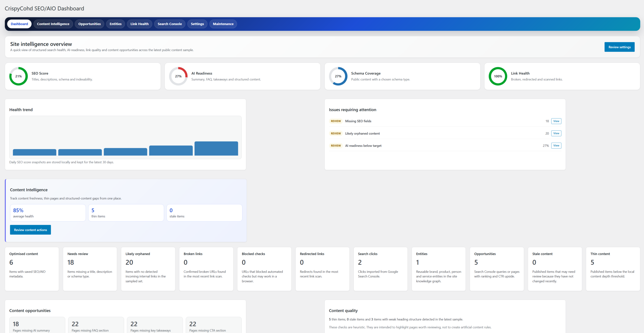
Task: Click the Site intelligence overview heading
Action: pos(41,44)
